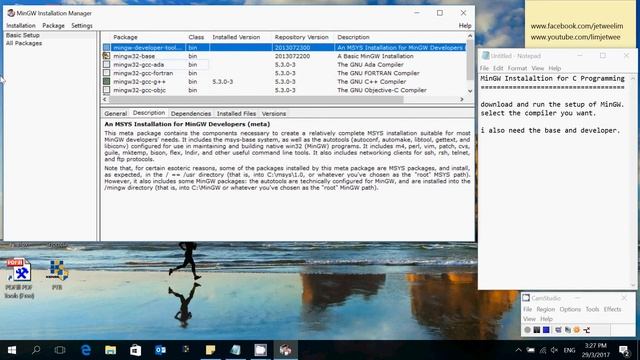This screenshot has width=640, height=360.
Task: Click the taskbar search icon
Action: 36,350
